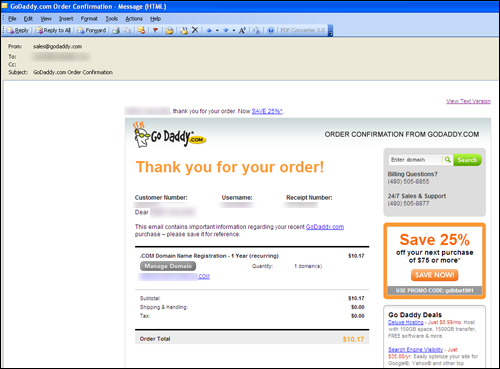Delete the message with X icon
The width and height of the screenshot is (500, 369).
click(195, 30)
